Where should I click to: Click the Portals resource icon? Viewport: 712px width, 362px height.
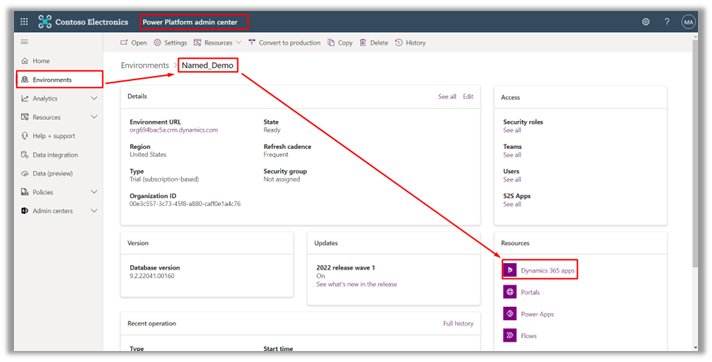pos(510,292)
